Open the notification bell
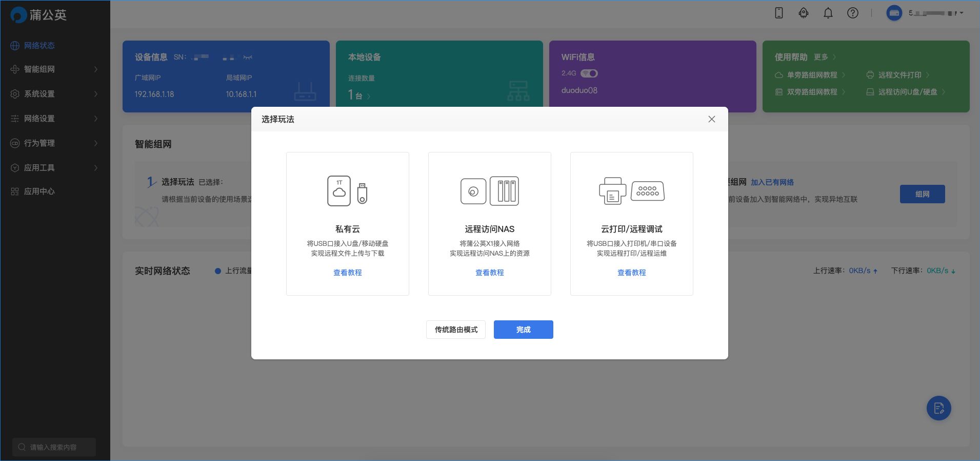This screenshot has height=461, width=980. 828,13
